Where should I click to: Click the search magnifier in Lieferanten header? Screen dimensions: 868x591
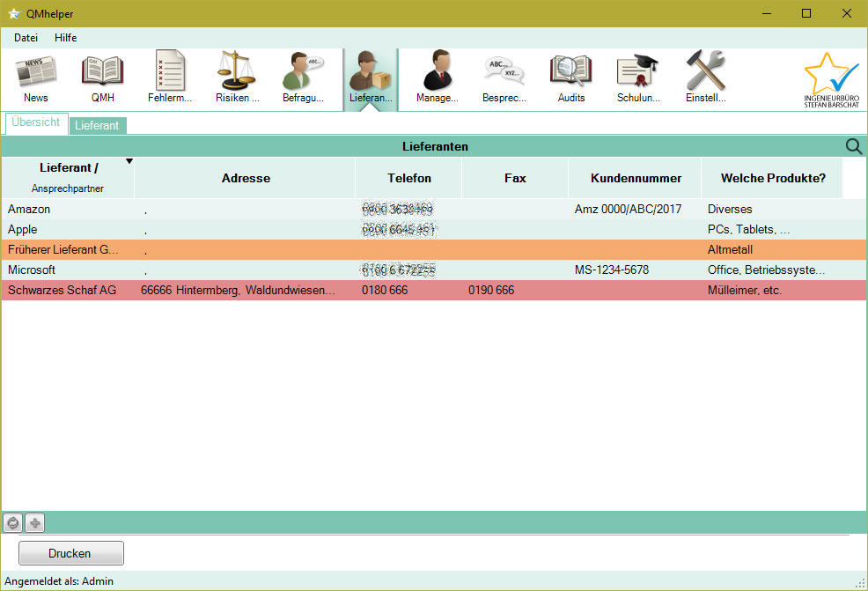853,146
